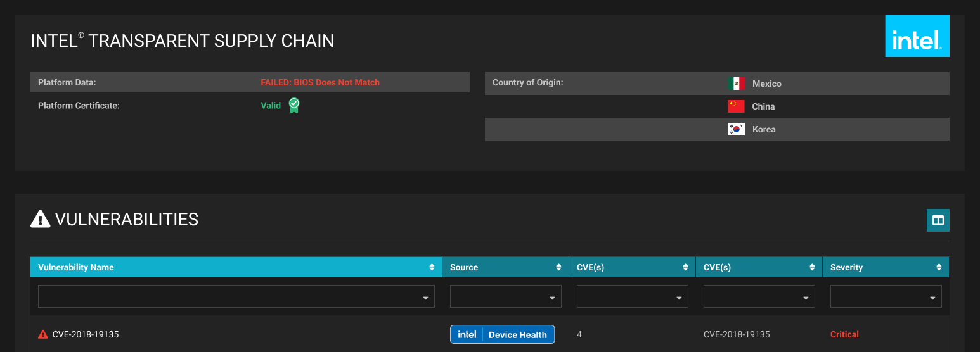980x352 pixels.
Task: Expand the Source filter dropdown
Action: point(505,296)
